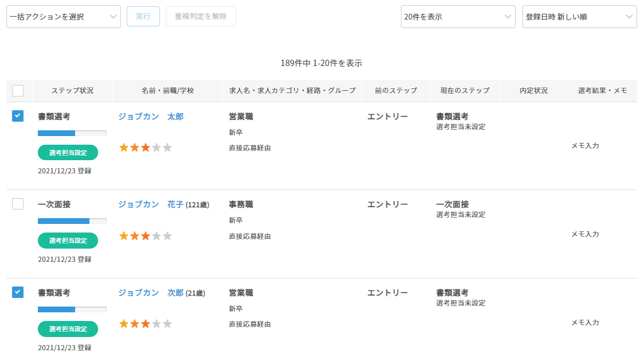Click the progress bar under 一次面接
Viewport: 644px width, 364px height.
tap(72, 221)
